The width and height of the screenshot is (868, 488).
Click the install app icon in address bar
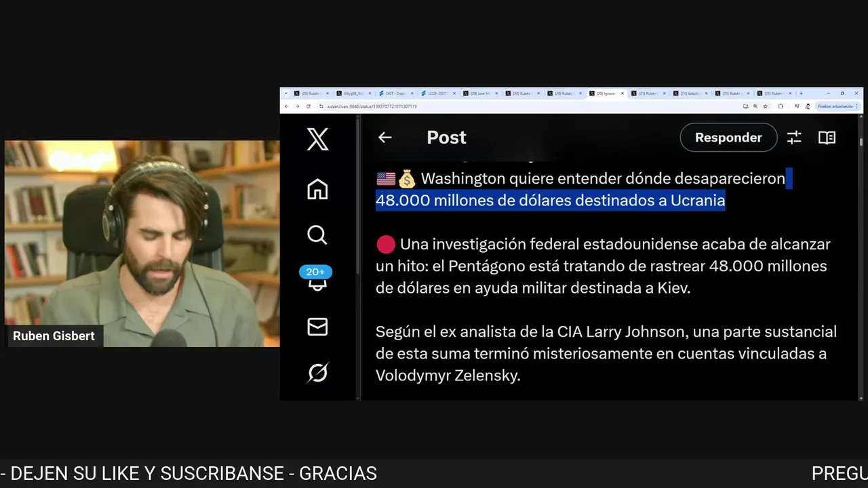point(746,106)
